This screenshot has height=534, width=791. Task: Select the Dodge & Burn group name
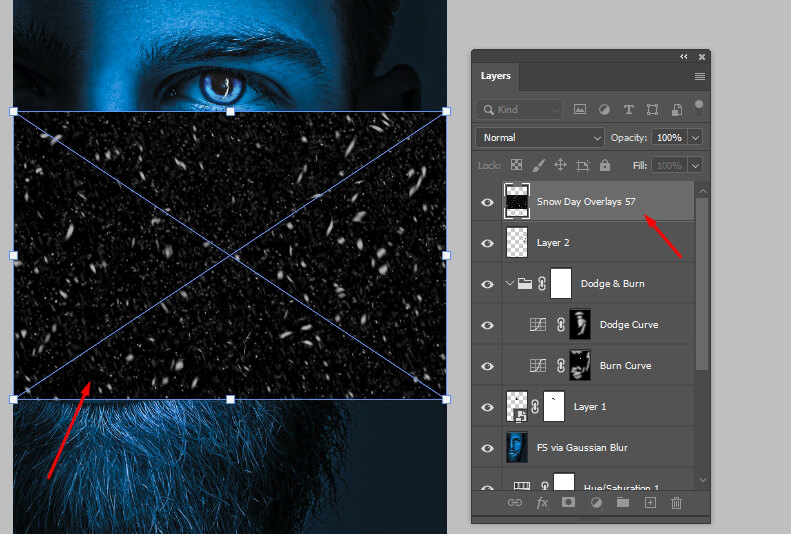coord(612,283)
